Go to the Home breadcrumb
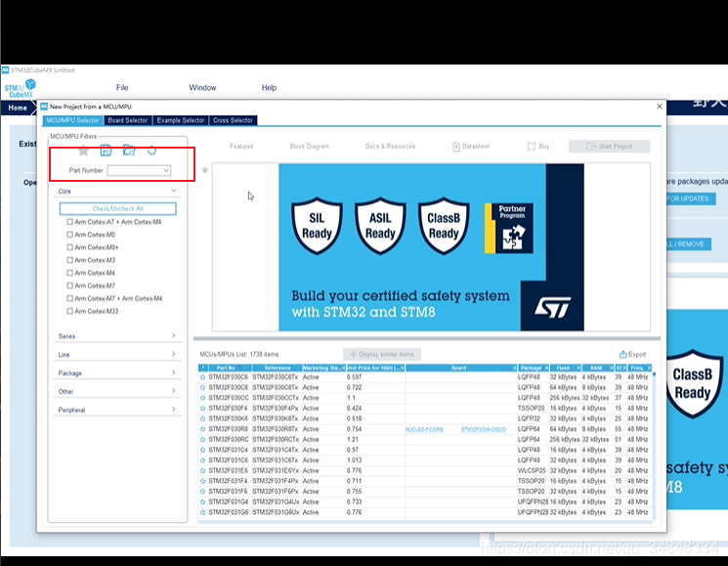The image size is (728, 566). pos(18,108)
